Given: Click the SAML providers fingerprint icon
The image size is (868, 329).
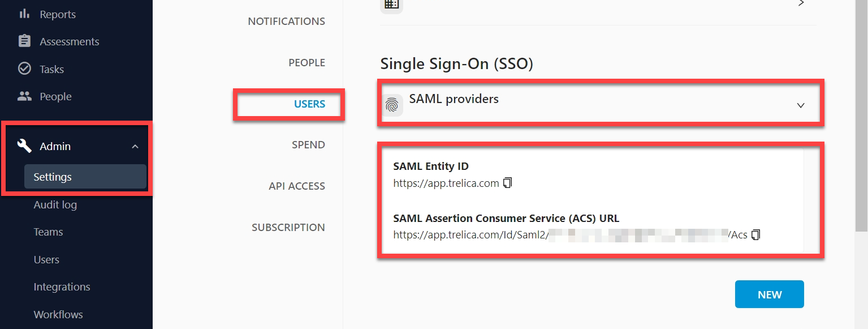Looking at the screenshot, I should coord(392,105).
